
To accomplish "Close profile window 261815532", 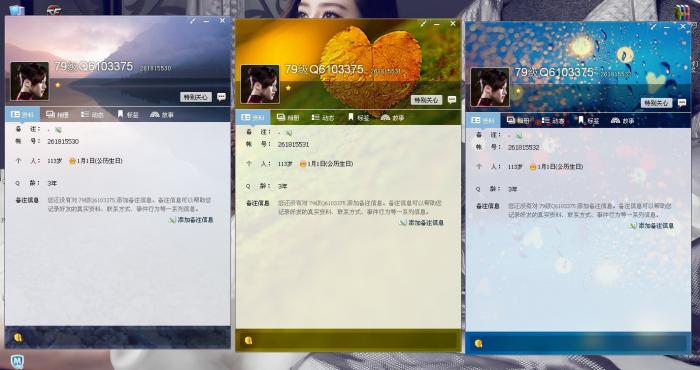I will [x=683, y=27].
